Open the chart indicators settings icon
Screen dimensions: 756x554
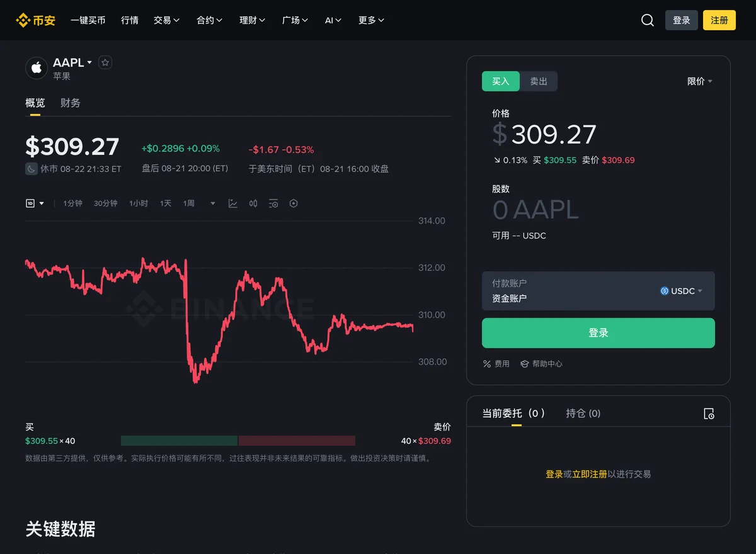pos(273,203)
